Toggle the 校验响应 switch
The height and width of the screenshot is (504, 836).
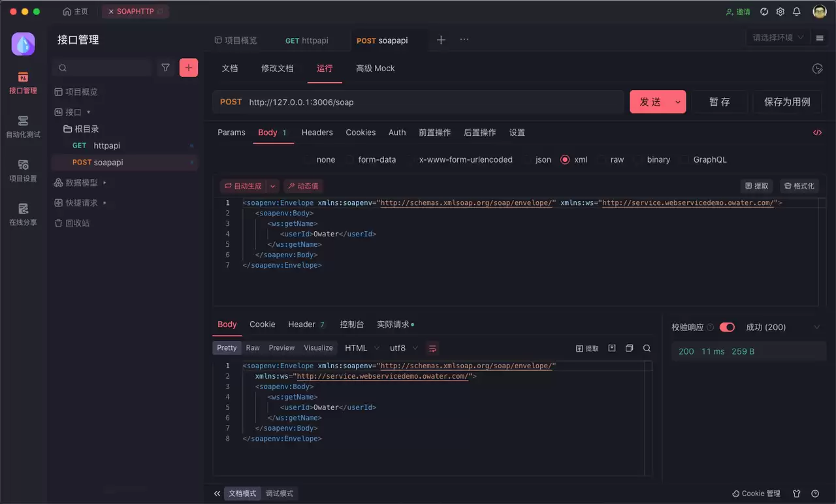click(727, 327)
